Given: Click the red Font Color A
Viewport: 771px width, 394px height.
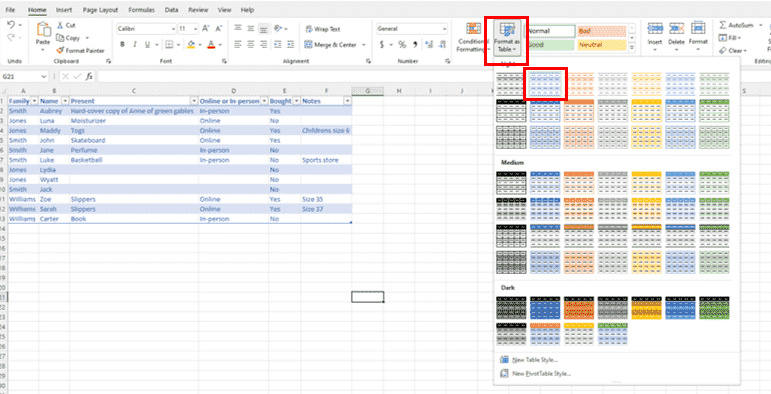Looking at the screenshot, I should click(211, 45).
